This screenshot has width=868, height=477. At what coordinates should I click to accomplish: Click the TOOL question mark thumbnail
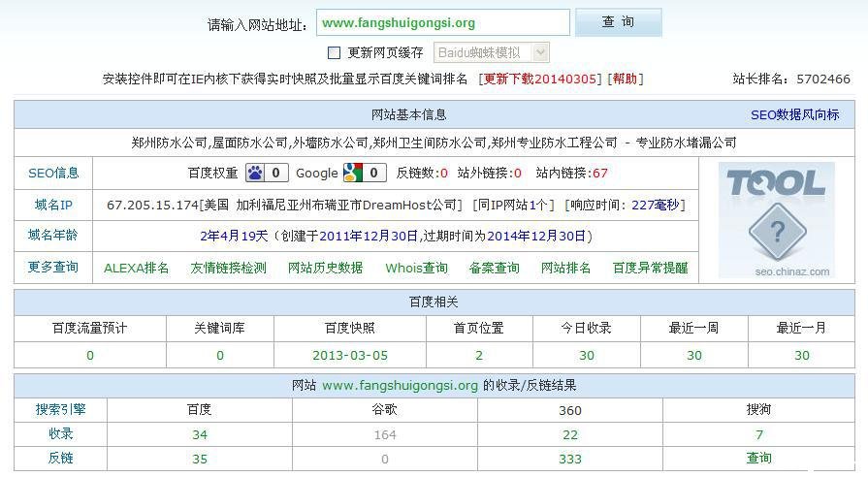[776, 221]
